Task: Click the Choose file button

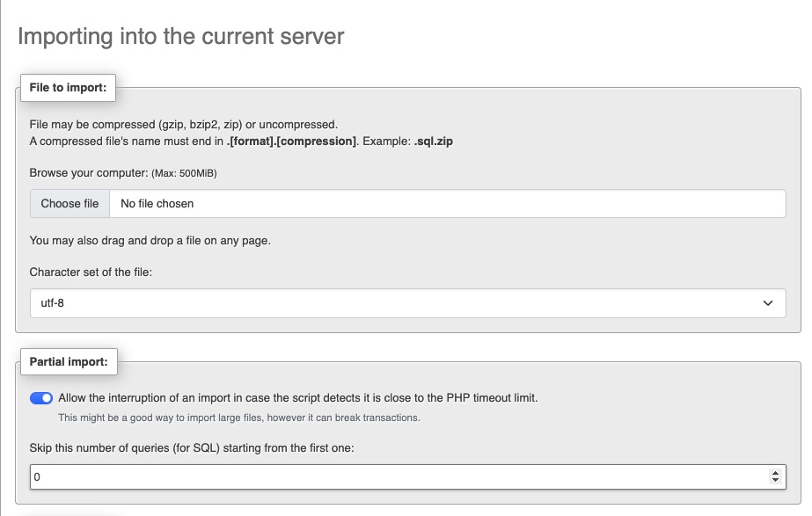Action: 69,203
